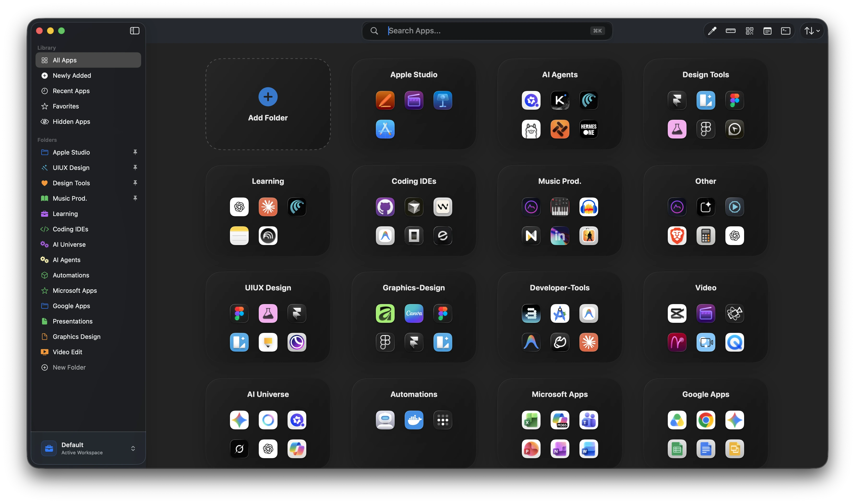855x504 pixels.
Task: Click the window list toolbar icon
Action: coord(767,31)
